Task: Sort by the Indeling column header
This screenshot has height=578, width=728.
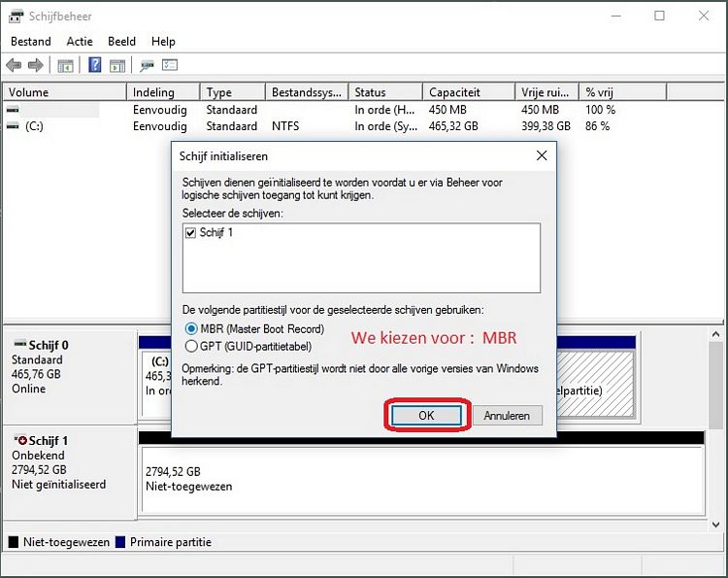Action: [163, 92]
